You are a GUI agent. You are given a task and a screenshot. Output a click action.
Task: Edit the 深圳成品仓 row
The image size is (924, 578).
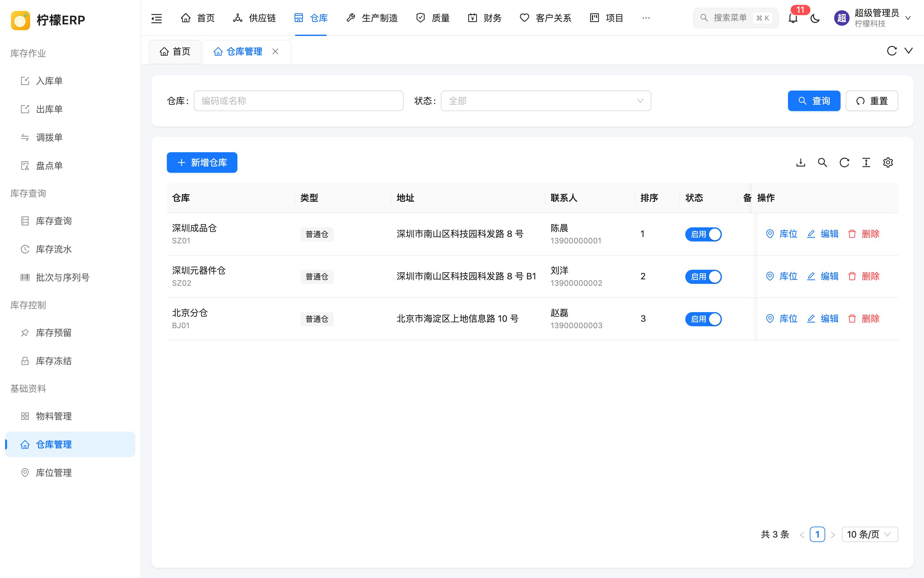tap(823, 234)
